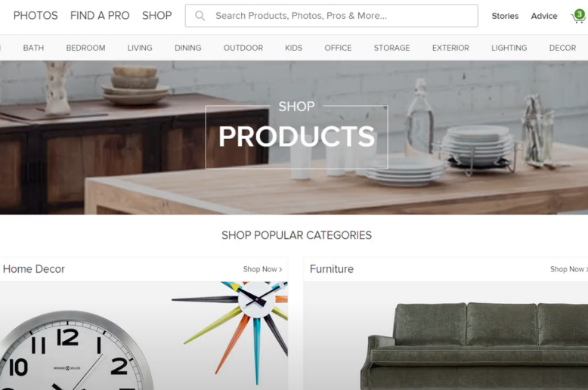
Task: Open the shopping cart icon
Action: pos(577,17)
